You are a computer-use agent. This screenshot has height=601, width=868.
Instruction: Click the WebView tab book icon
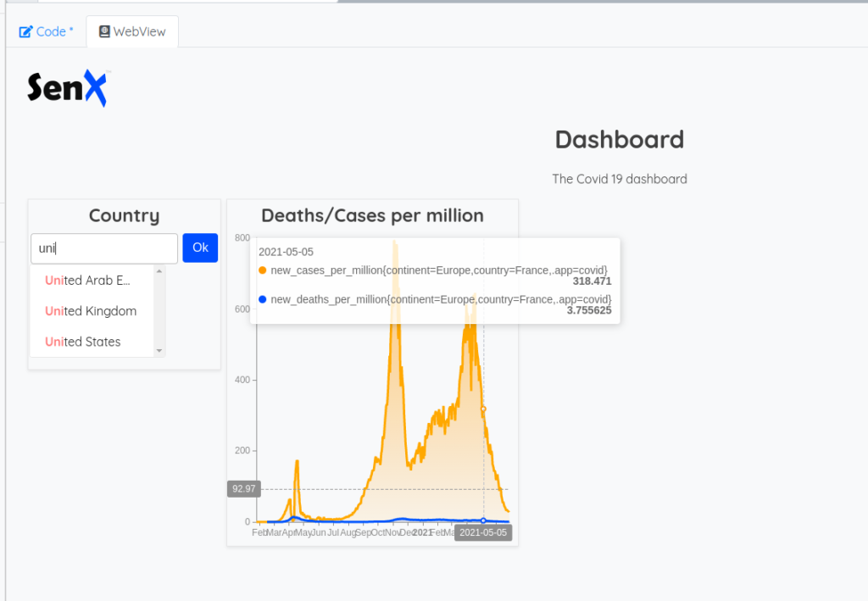tap(104, 31)
